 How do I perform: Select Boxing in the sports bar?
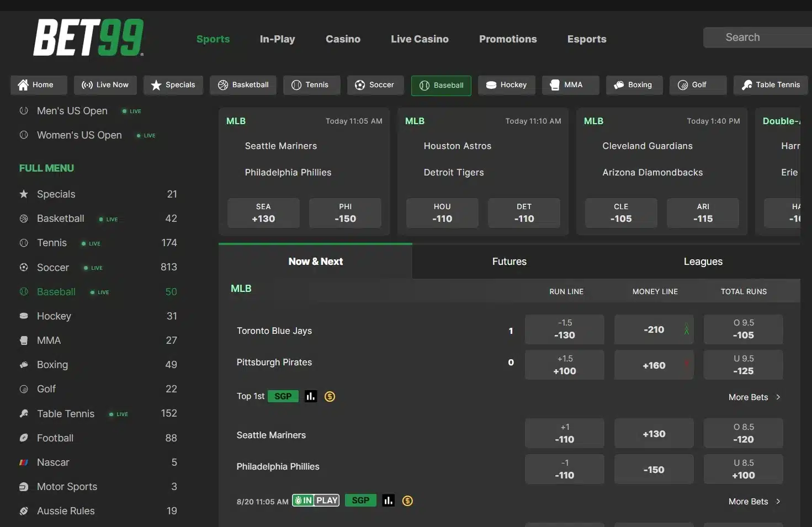click(x=634, y=85)
